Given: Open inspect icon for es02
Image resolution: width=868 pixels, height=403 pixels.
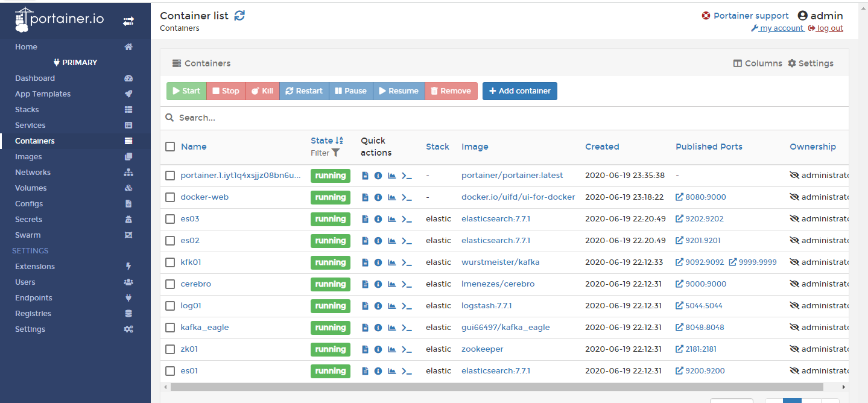Looking at the screenshot, I should coord(378,241).
